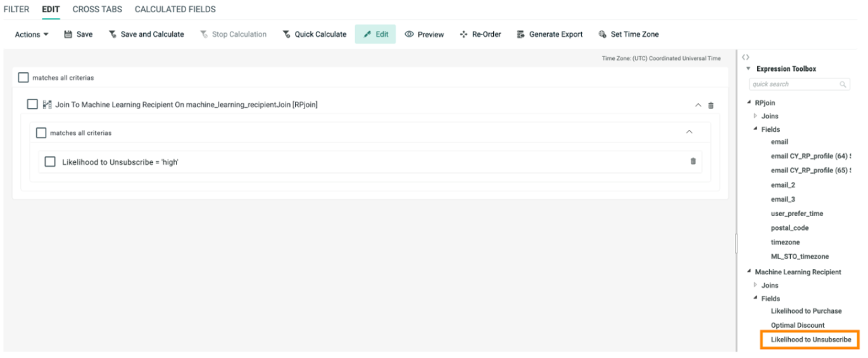868x358 pixels.
Task: Collapse the Machine Learning Recipient tree node
Action: [x=749, y=272]
